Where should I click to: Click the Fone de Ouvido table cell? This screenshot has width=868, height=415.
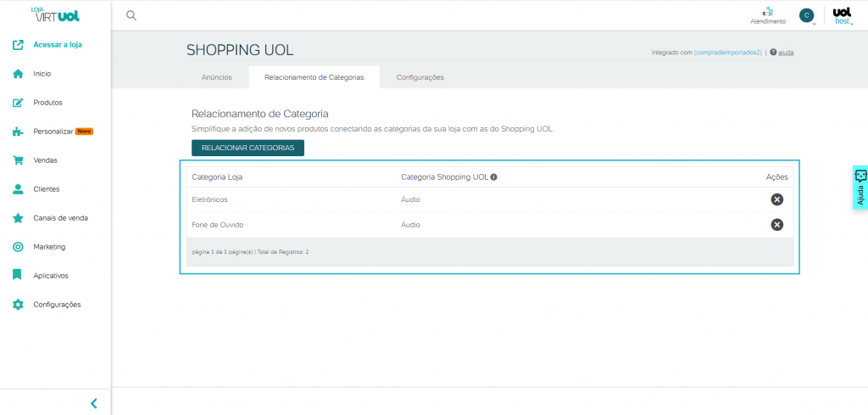(218, 225)
